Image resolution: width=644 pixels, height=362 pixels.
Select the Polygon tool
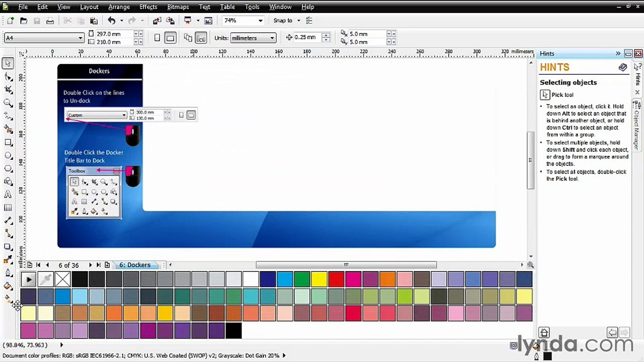[8, 168]
